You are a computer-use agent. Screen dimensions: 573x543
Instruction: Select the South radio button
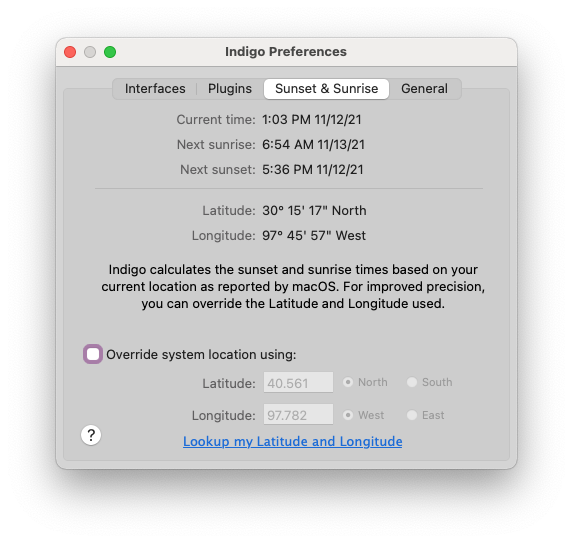pos(412,382)
